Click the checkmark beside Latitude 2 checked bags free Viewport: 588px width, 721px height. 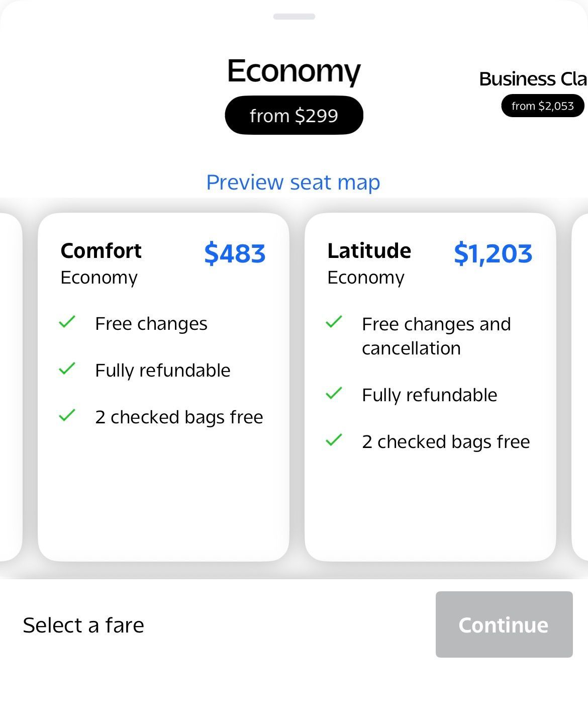coord(334,440)
